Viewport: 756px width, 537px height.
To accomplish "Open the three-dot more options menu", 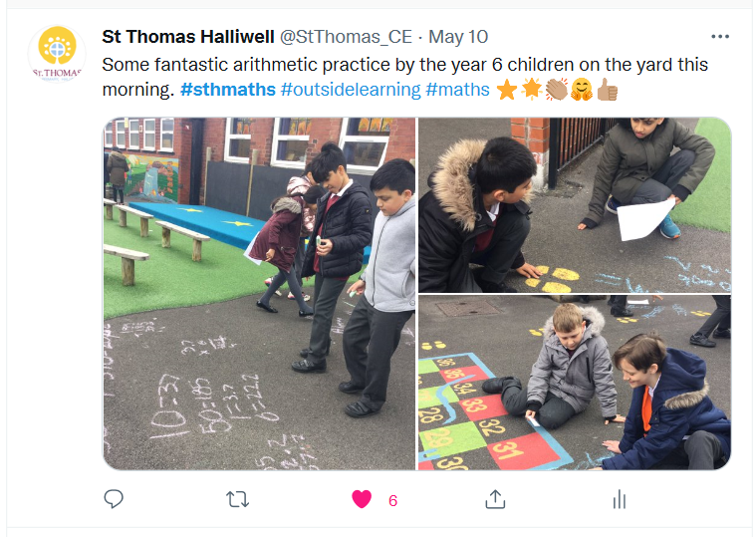I will (x=720, y=37).
